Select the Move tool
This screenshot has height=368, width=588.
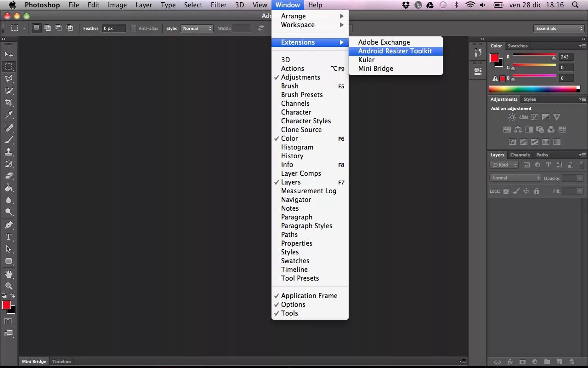[x=9, y=55]
